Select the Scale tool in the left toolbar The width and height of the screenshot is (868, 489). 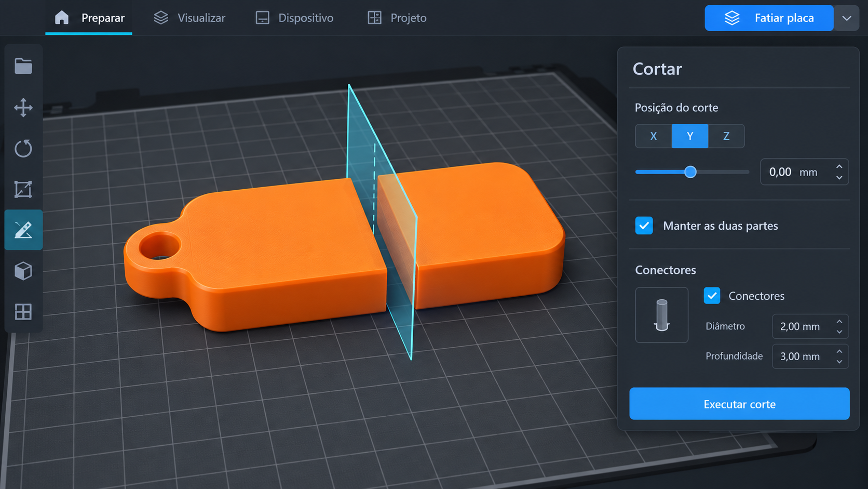coord(23,189)
